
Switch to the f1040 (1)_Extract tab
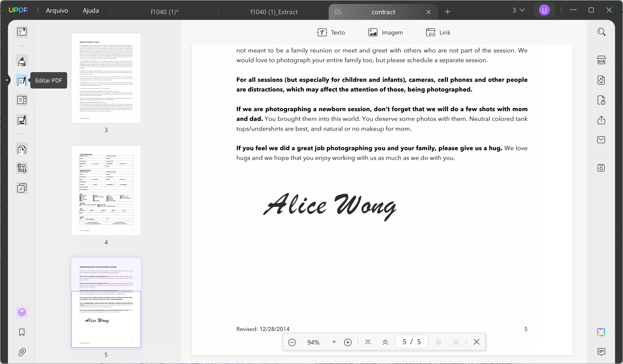[x=274, y=12]
